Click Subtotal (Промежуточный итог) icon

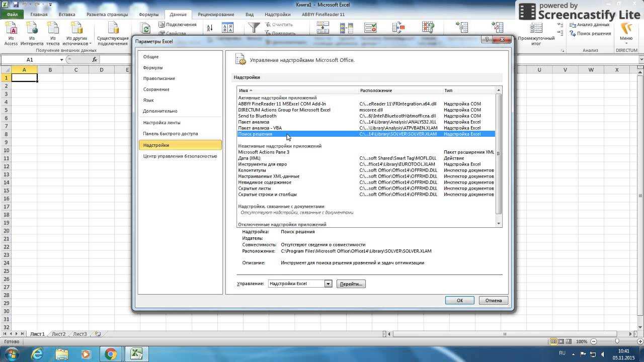[536, 34]
